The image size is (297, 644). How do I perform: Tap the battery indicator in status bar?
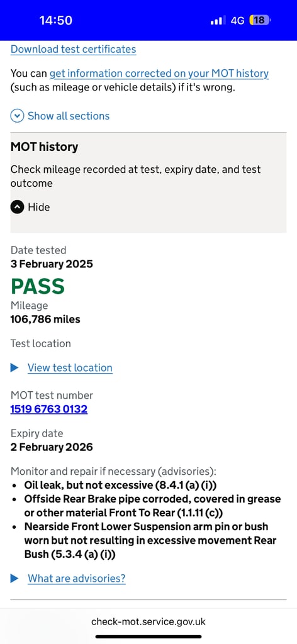(x=260, y=20)
